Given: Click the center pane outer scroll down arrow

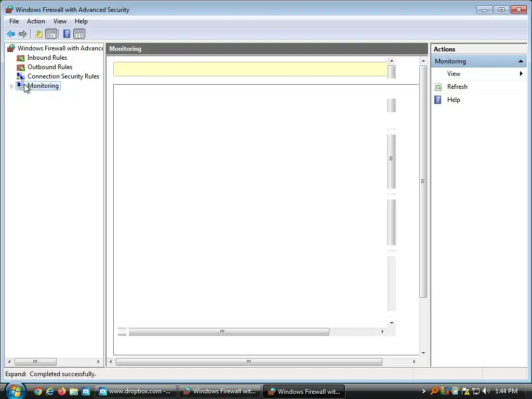Looking at the screenshot, I should (x=423, y=353).
